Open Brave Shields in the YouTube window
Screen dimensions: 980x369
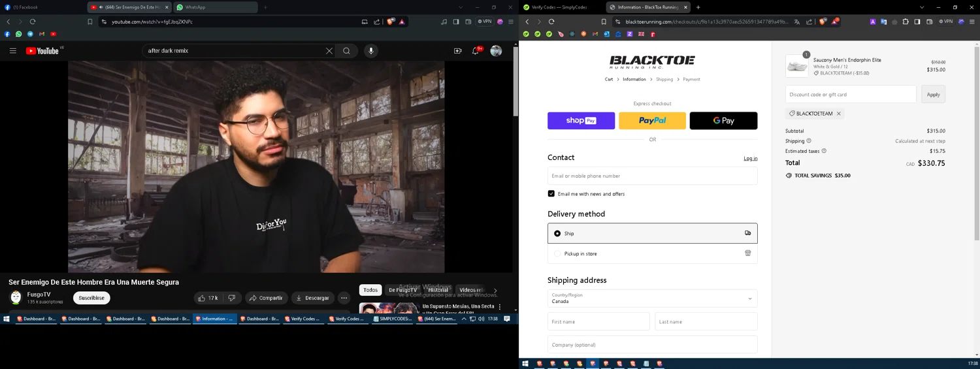click(x=390, y=22)
